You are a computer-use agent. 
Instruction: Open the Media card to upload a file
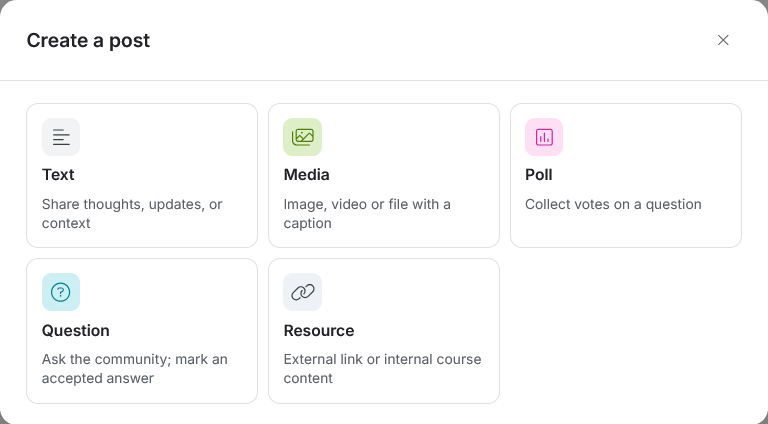point(384,175)
